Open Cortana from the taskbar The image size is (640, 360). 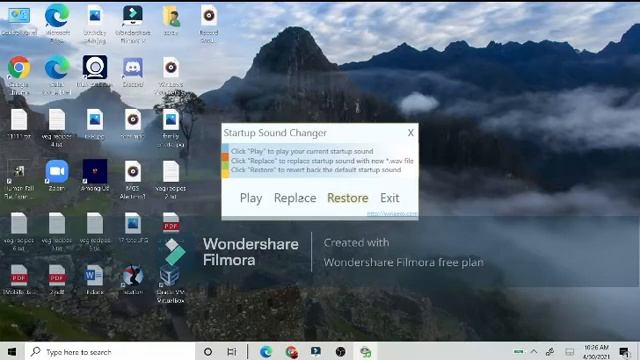(208, 351)
